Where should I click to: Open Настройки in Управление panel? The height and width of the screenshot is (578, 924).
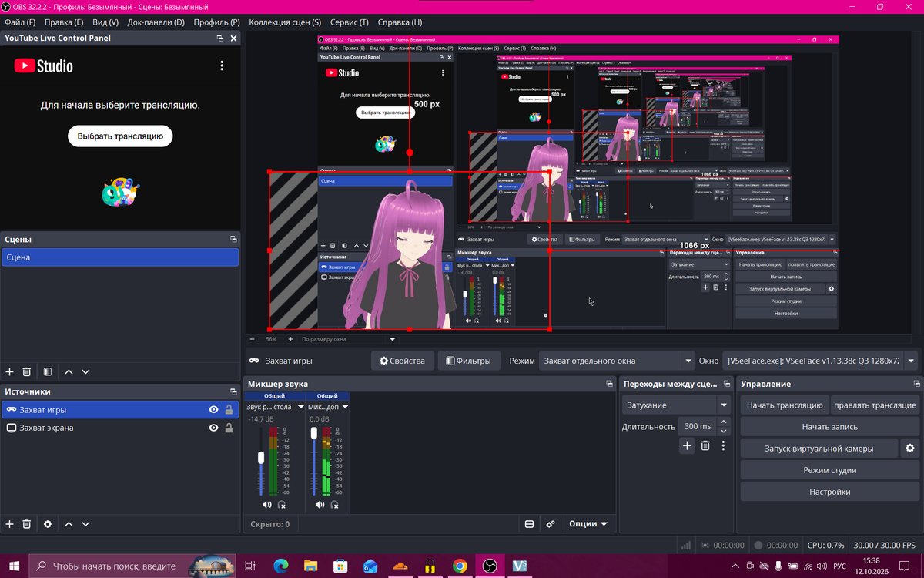tap(830, 492)
